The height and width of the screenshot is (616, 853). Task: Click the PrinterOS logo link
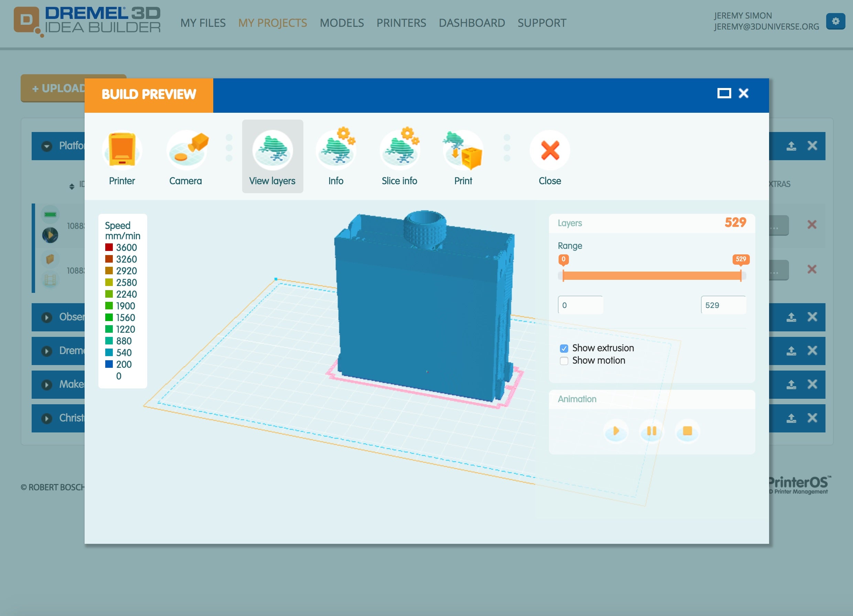click(x=799, y=485)
